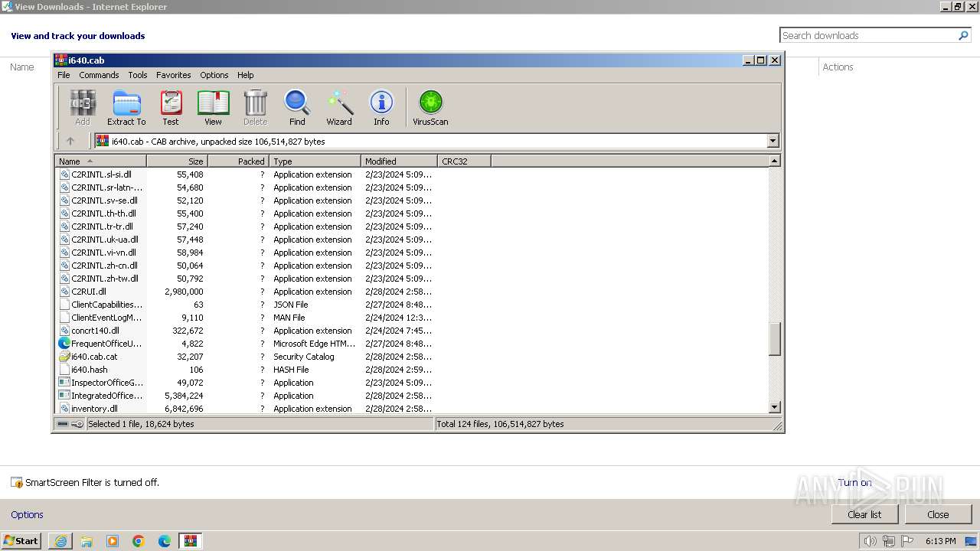Open the Commands menu
This screenshot has width=980, height=551.
pyautogui.click(x=99, y=75)
